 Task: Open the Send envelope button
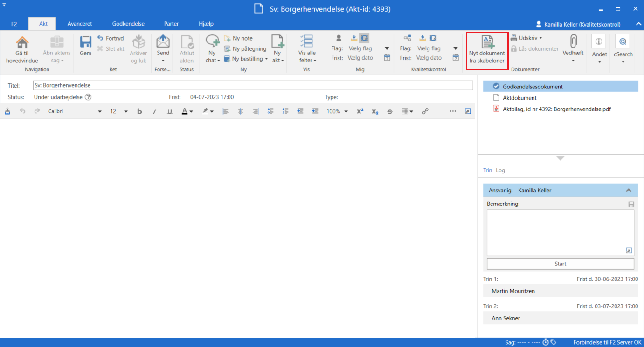tap(163, 49)
